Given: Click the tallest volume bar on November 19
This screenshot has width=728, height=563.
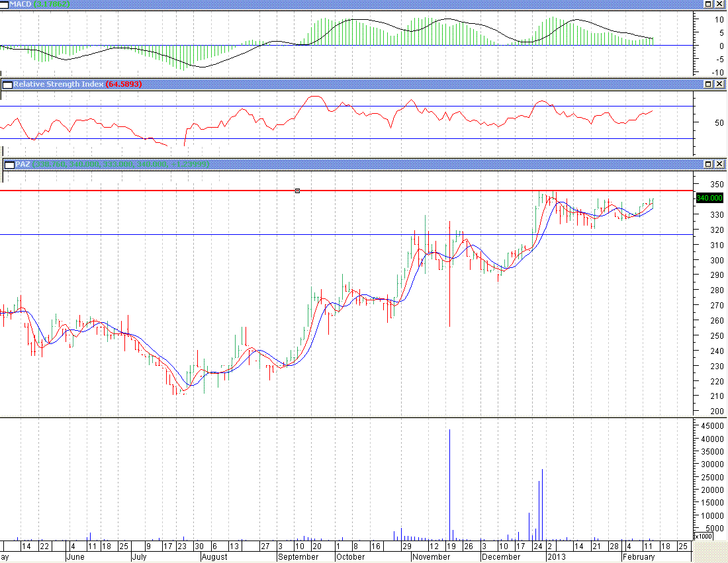Looking at the screenshot, I should pyautogui.click(x=449, y=485).
